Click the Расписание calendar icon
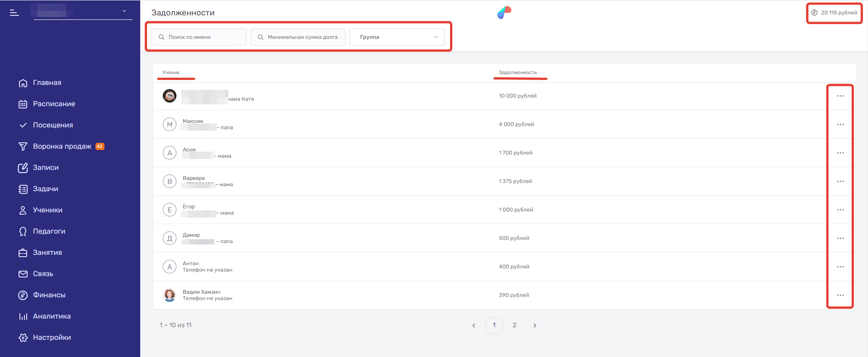 pyautogui.click(x=23, y=104)
